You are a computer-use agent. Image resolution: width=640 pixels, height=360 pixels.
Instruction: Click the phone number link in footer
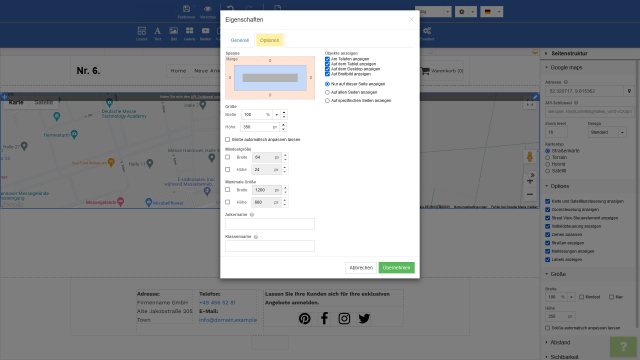tap(217, 303)
